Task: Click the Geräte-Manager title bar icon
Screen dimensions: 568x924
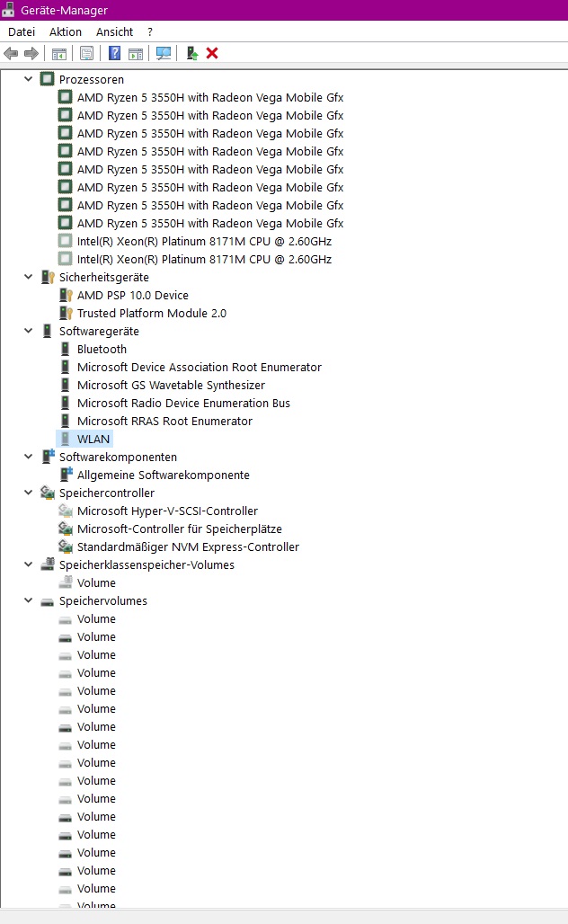Action: click(x=8, y=10)
